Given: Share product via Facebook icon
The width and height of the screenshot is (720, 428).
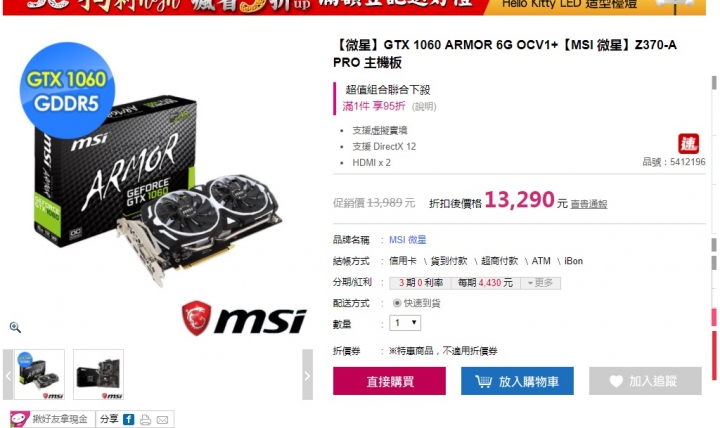Looking at the screenshot, I should 129,419.
